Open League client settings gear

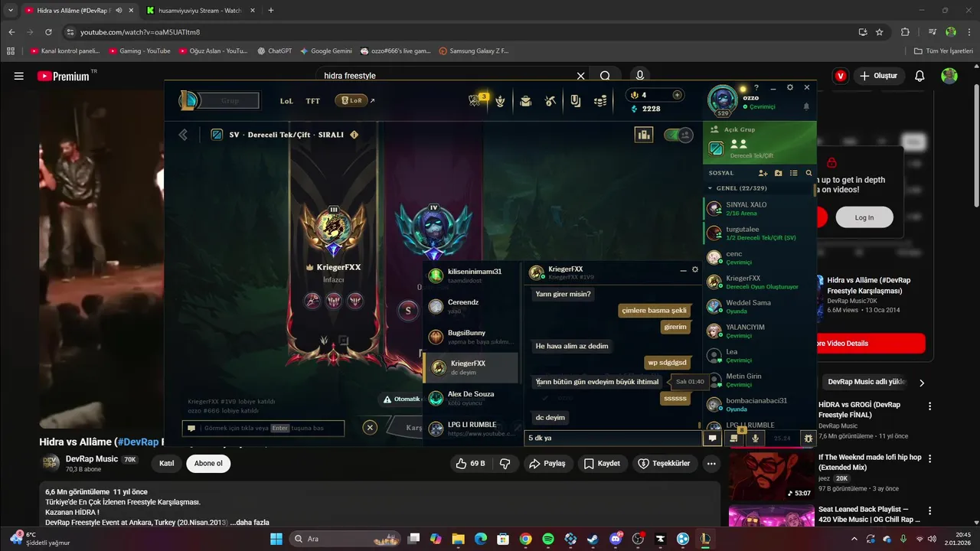tap(790, 87)
